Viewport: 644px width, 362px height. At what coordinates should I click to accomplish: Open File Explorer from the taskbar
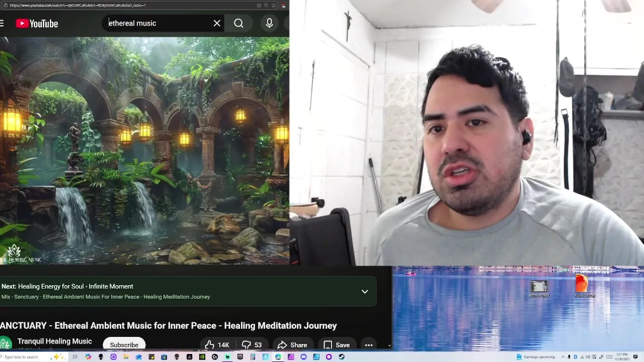point(126,357)
